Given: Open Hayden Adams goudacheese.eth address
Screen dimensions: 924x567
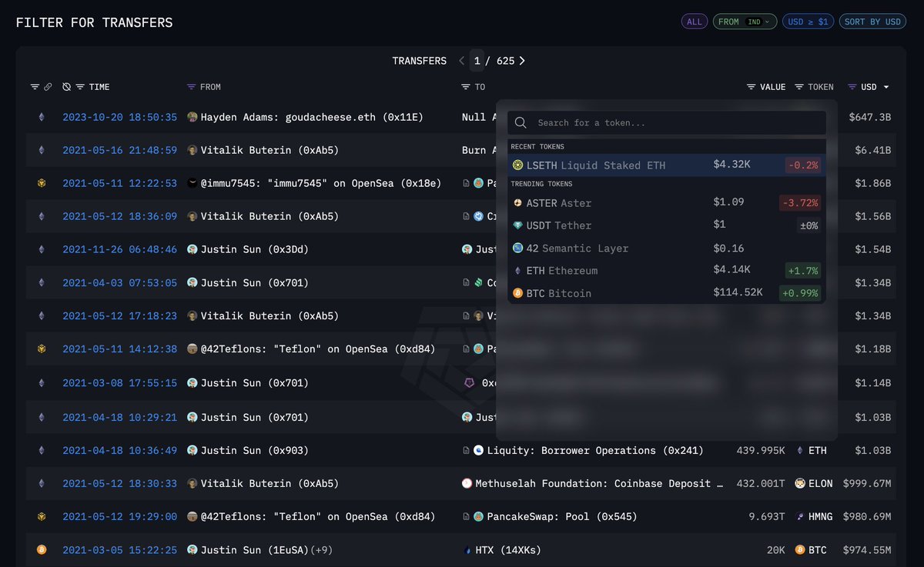Looking at the screenshot, I should [312, 118].
